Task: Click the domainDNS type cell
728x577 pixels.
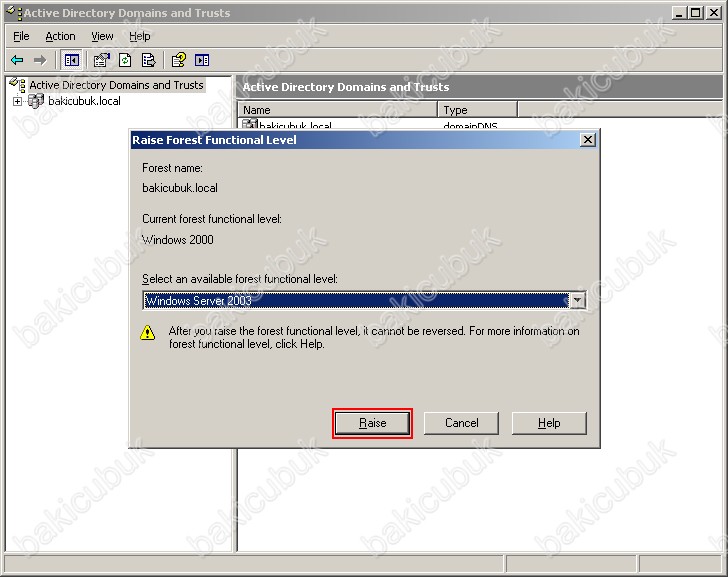Action: [470, 125]
